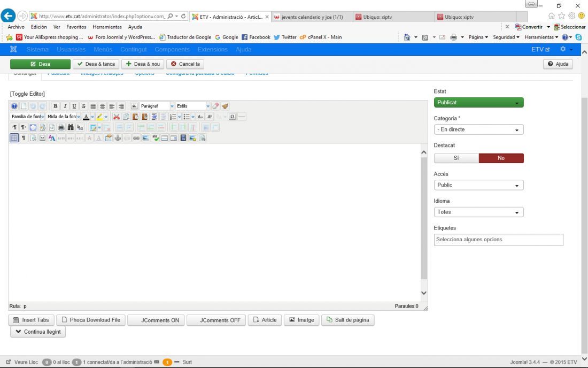
Task: Open the Categoria En directe dropdown
Action: pyautogui.click(x=478, y=129)
